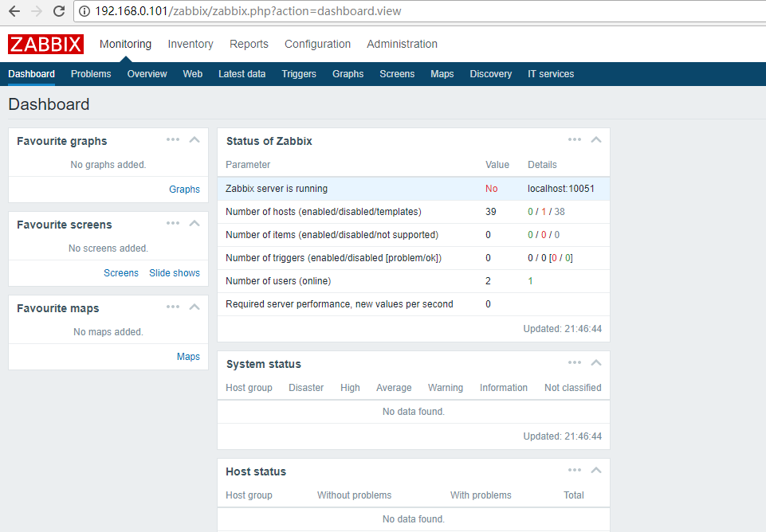Image resolution: width=766 pixels, height=532 pixels.
Task: Collapse the Favourite graphs widget
Action: click(x=194, y=139)
